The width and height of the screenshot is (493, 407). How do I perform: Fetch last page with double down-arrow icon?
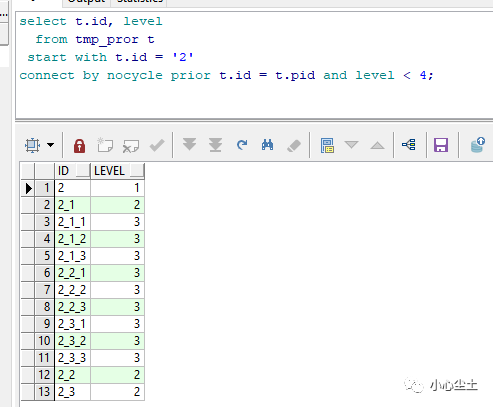[216, 145]
